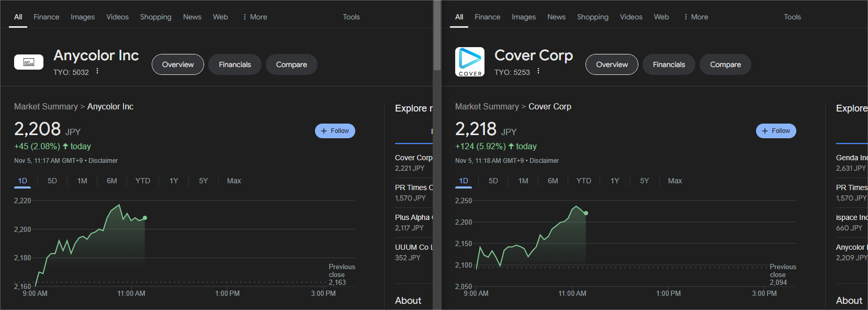Select 1Y range on Cover Corp chart
868x310 pixels.
click(615, 181)
